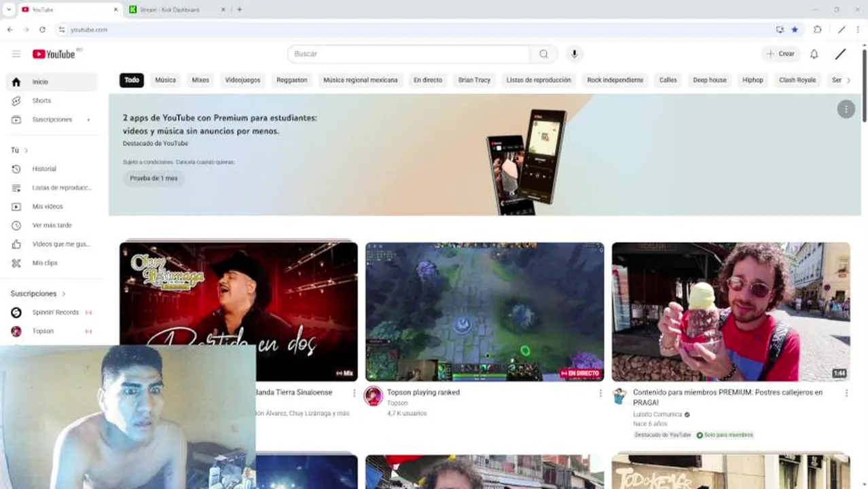The height and width of the screenshot is (489, 868).
Task: Open Suscripciones in the sidebar
Action: pyautogui.click(x=52, y=120)
